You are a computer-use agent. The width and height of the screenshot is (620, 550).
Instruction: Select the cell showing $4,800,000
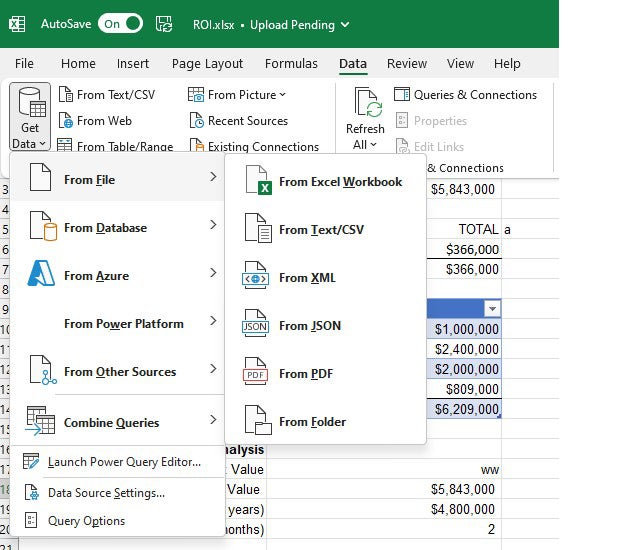[x=384, y=509]
